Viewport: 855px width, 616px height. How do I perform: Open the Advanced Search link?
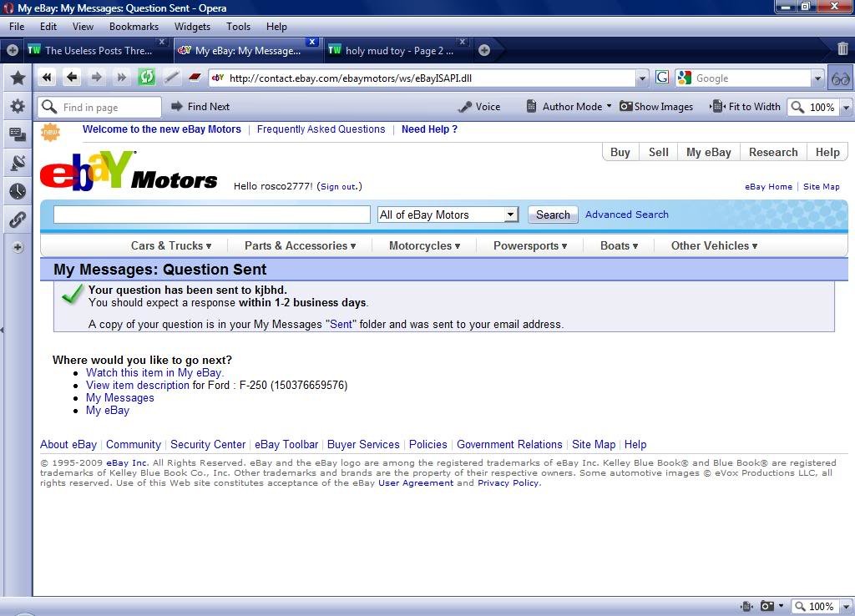[x=626, y=215]
